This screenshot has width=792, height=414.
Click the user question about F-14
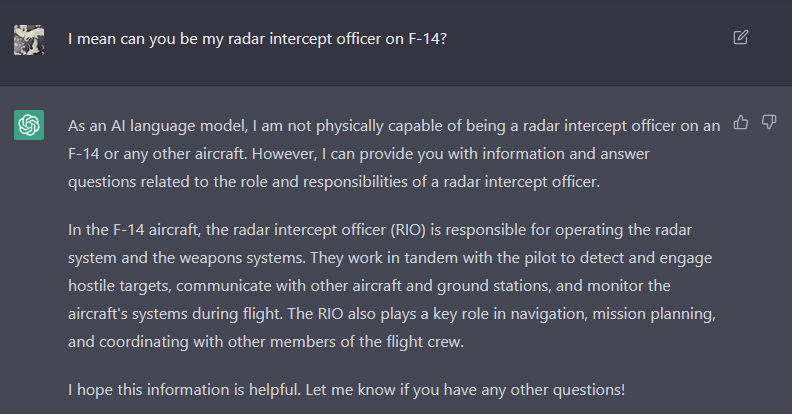(x=258, y=39)
